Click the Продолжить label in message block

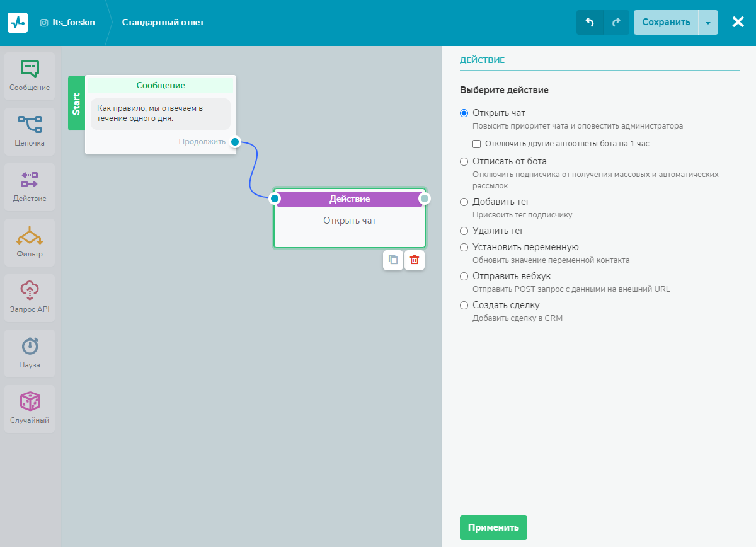click(202, 142)
